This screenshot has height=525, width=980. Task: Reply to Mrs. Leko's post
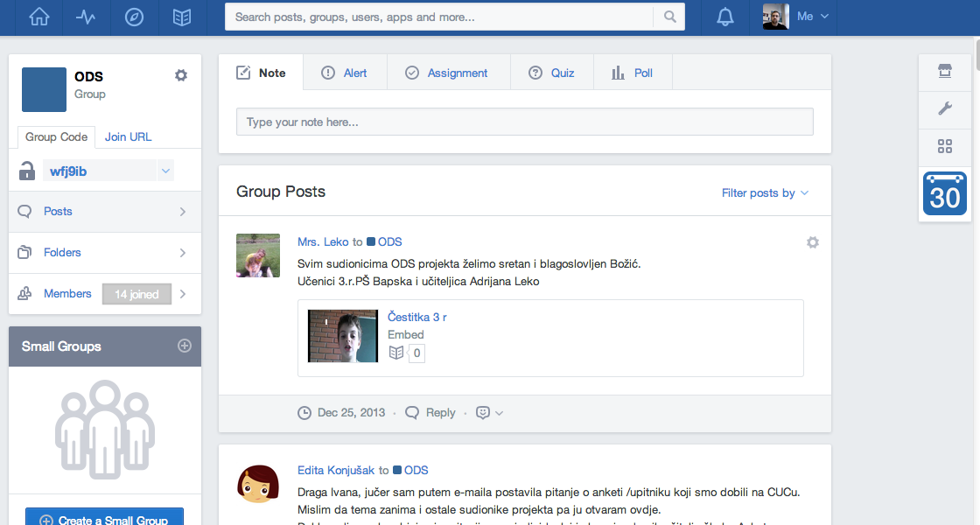click(430, 413)
